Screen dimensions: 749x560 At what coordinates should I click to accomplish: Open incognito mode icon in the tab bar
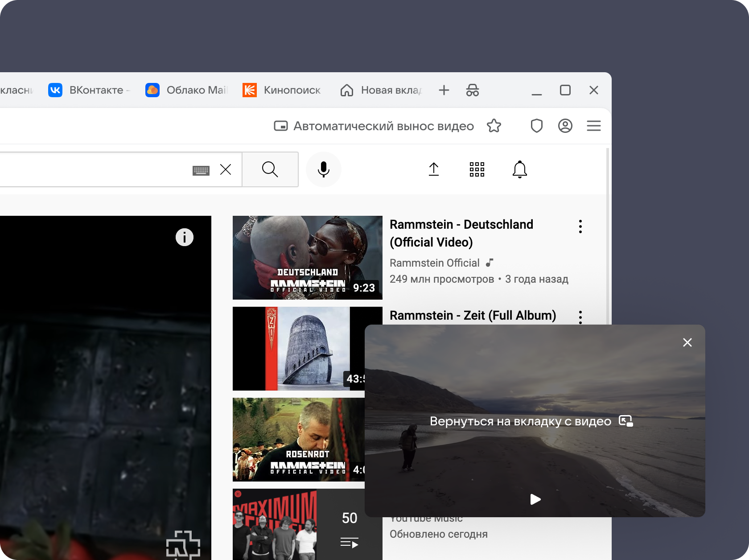tap(473, 90)
